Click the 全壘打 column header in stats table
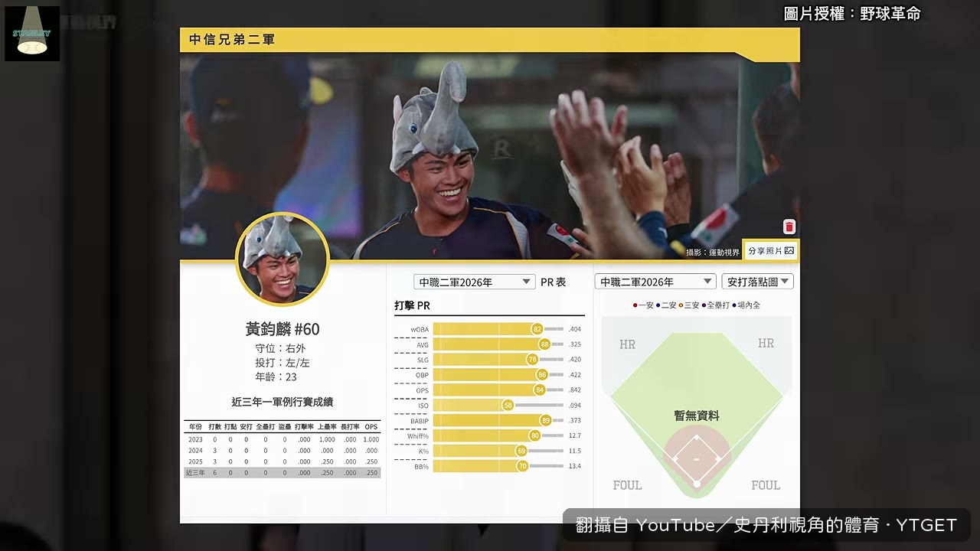The image size is (980, 551). pyautogui.click(x=266, y=427)
